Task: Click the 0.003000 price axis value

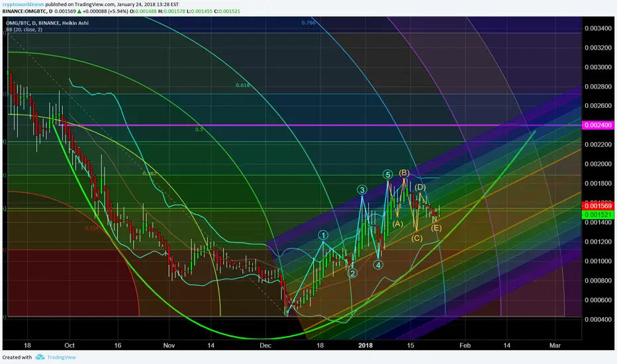Action: (x=598, y=68)
